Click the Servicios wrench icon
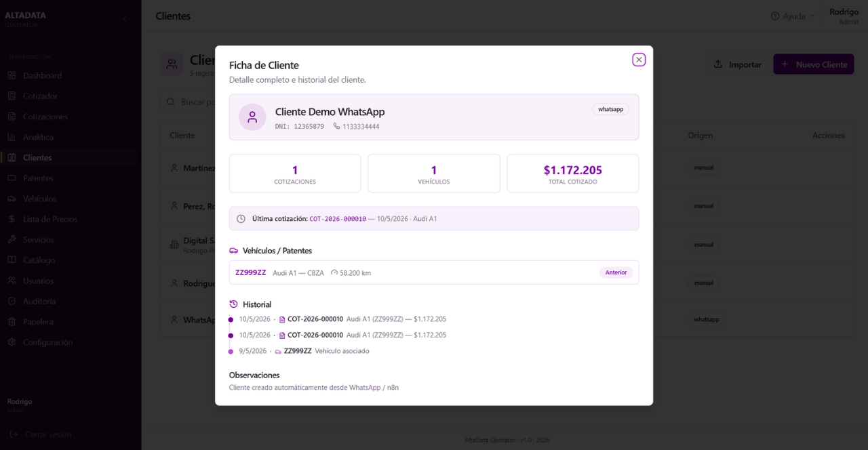The height and width of the screenshot is (450, 868). [x=12, y=240]
